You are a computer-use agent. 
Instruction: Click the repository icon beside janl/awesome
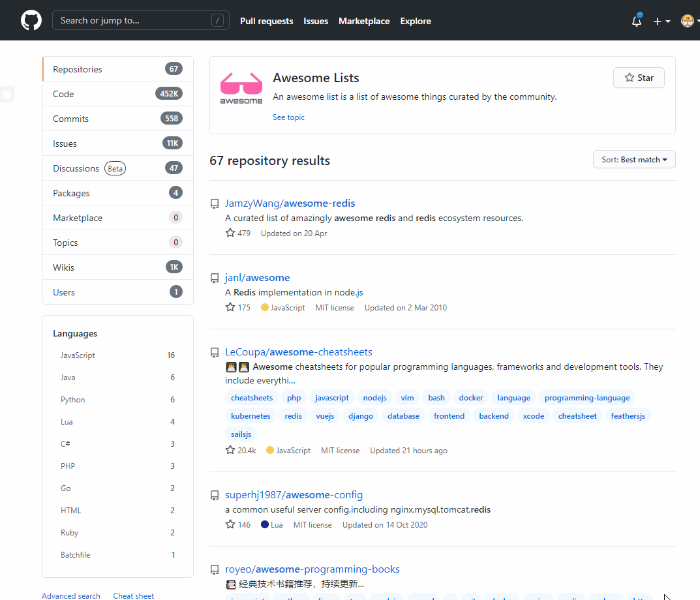(x=215, y=278)
